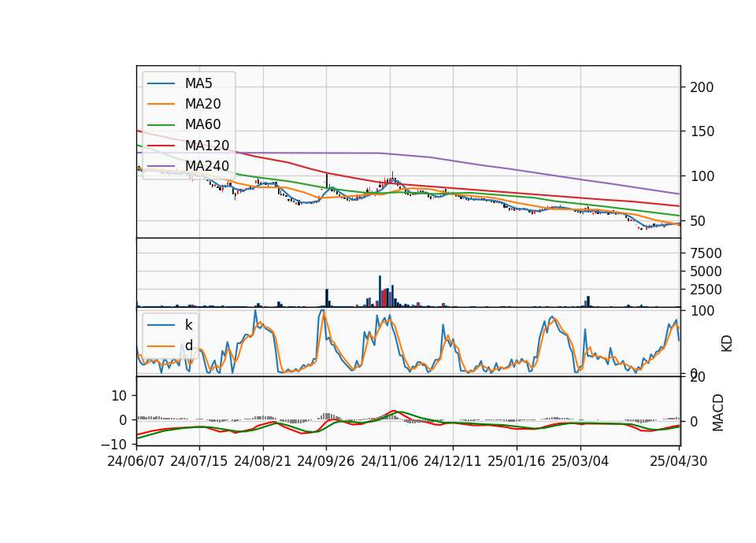Click the tallest volume bar near 24/11/06
The height and width of the screenshot is (543, 756).
tap(380, 291)
